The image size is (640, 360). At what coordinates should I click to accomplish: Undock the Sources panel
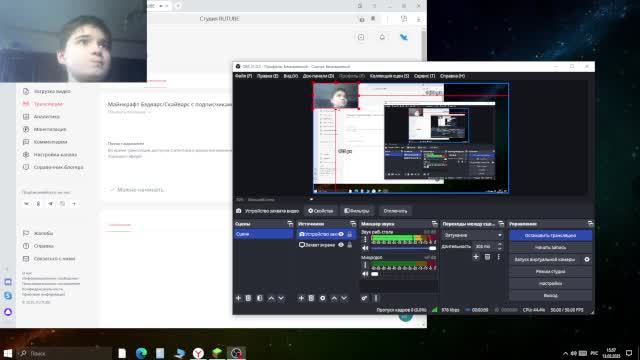click(x=353, y=224)
